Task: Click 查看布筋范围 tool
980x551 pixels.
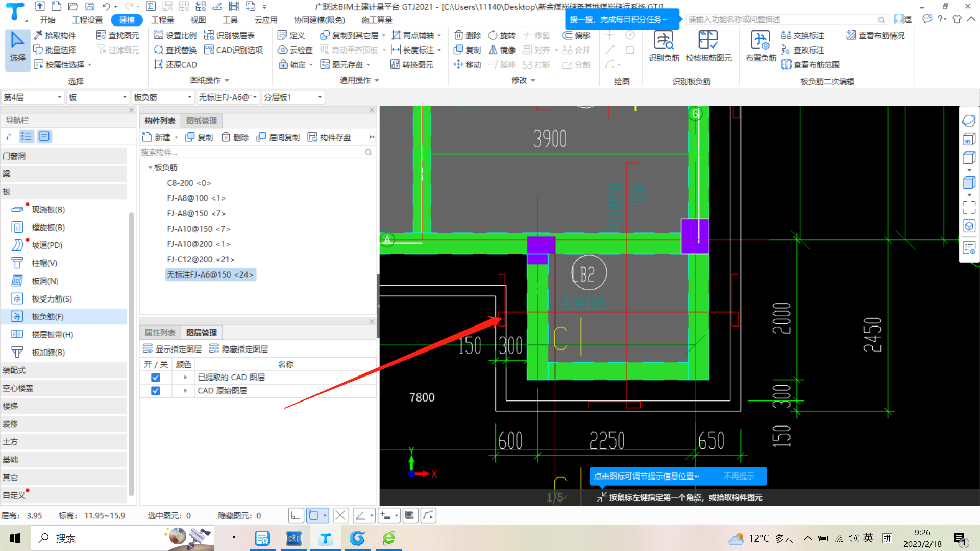Action: [x=811, y=65]
